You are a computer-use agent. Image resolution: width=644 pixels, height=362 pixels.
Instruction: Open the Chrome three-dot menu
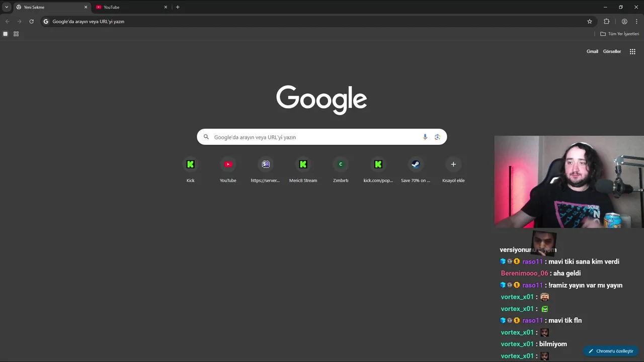click(636, 22)
